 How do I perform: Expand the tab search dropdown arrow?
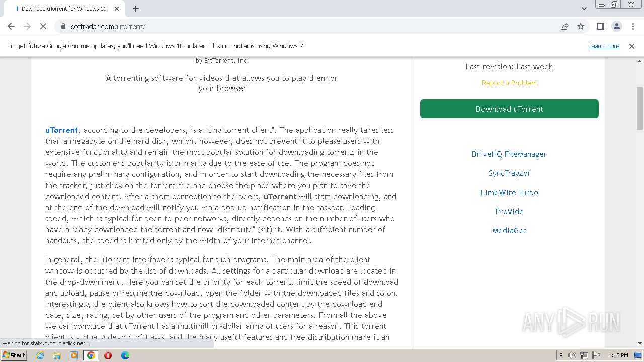[x=584, y=9]
